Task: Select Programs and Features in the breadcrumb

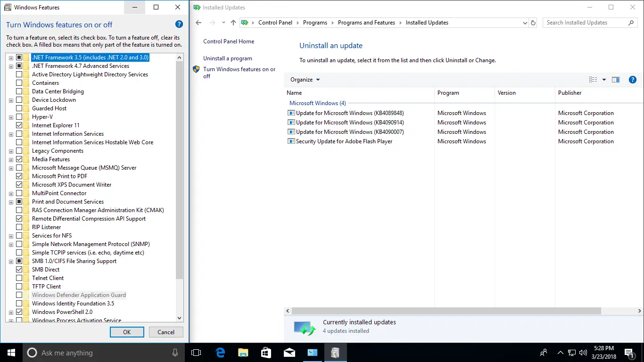Action: 366,22
